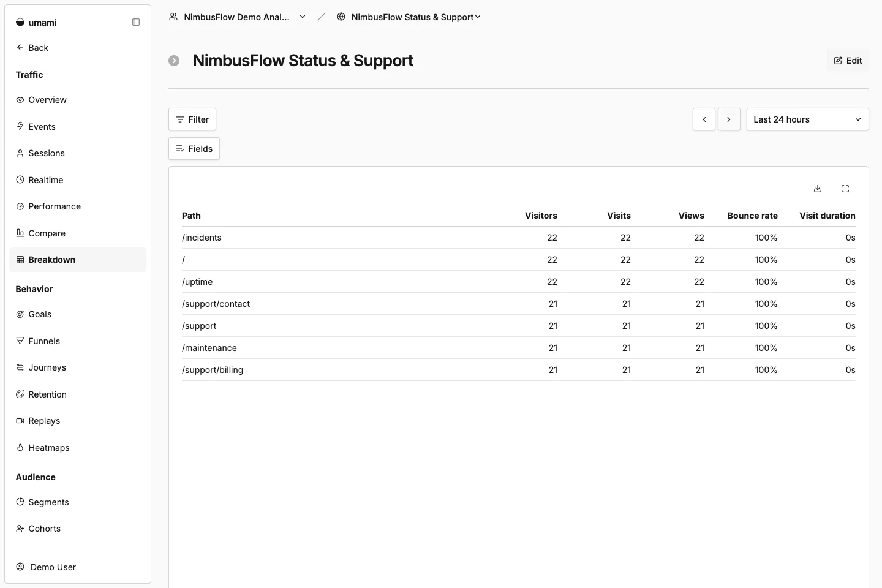Open the Events page
The height and width of the screenshot is (588, 882).
[x=78, y=127]
